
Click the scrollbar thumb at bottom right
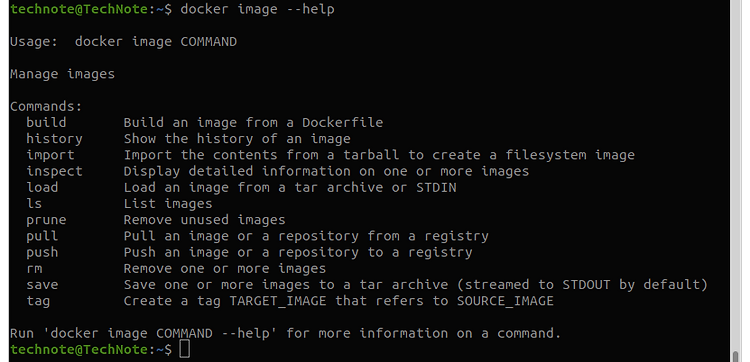(x=736, y=357)
